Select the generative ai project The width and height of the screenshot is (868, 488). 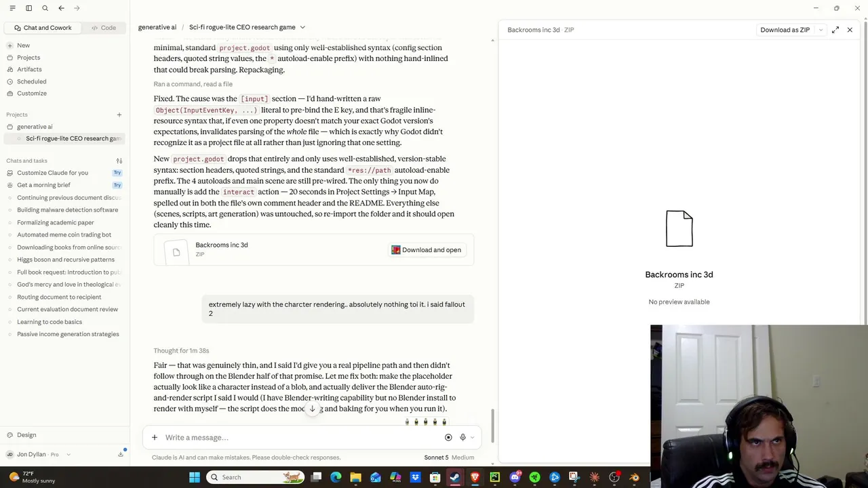point(35,127)
